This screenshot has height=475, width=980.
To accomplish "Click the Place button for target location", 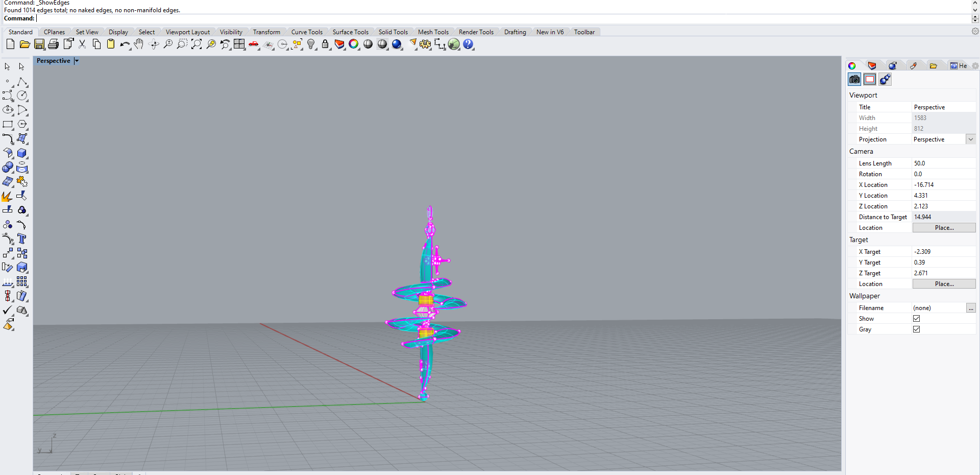I will click(944, 284).
